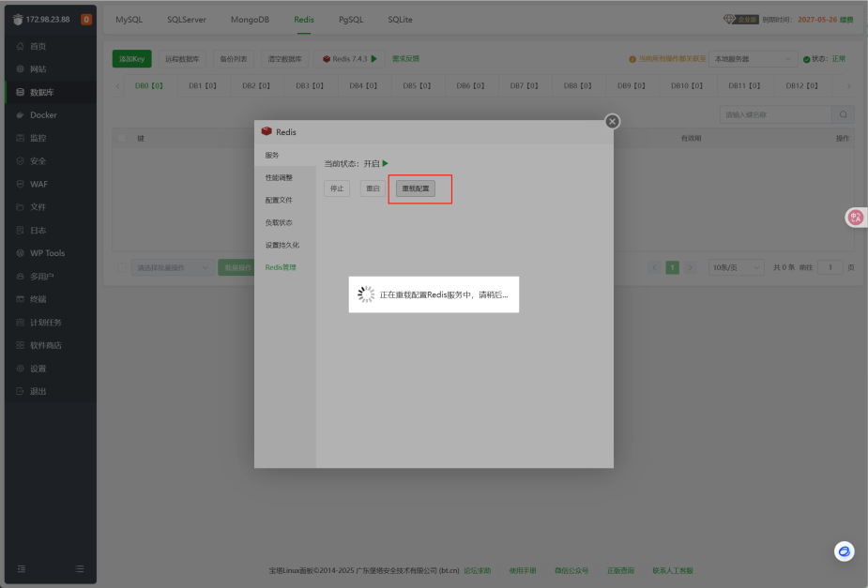Open the 论坛求助 footer link
This screenshot has height=588, width=868.
click(x=478, y=570)
